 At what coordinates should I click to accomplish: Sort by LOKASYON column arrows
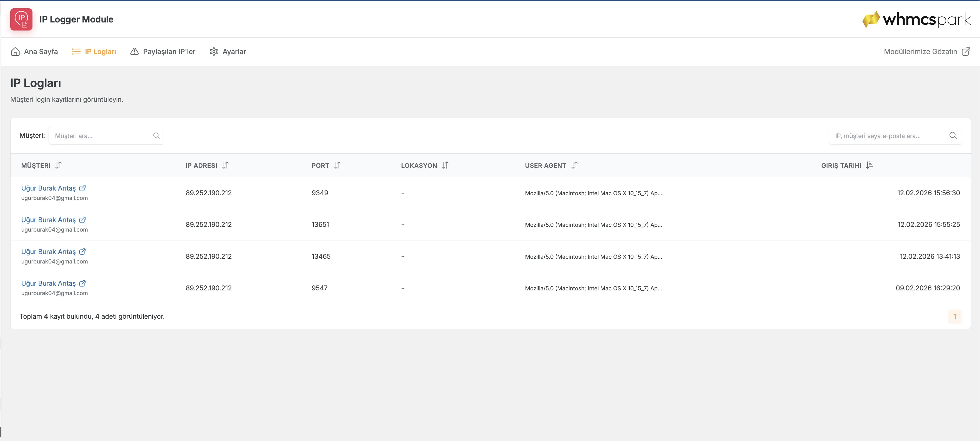pyautogui.click(x=445, y=165)
